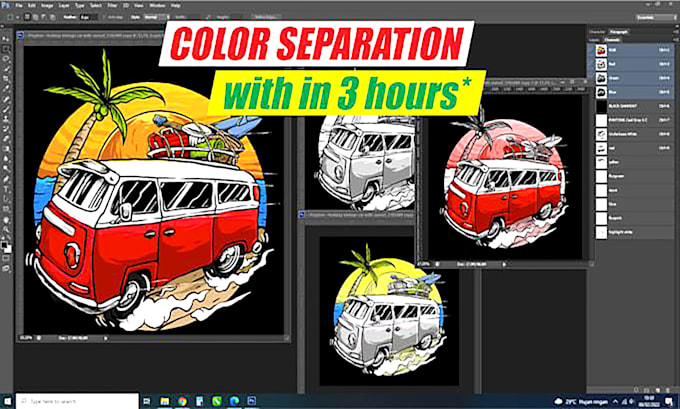Open the tool preset picker arrow

click(17, 17)
